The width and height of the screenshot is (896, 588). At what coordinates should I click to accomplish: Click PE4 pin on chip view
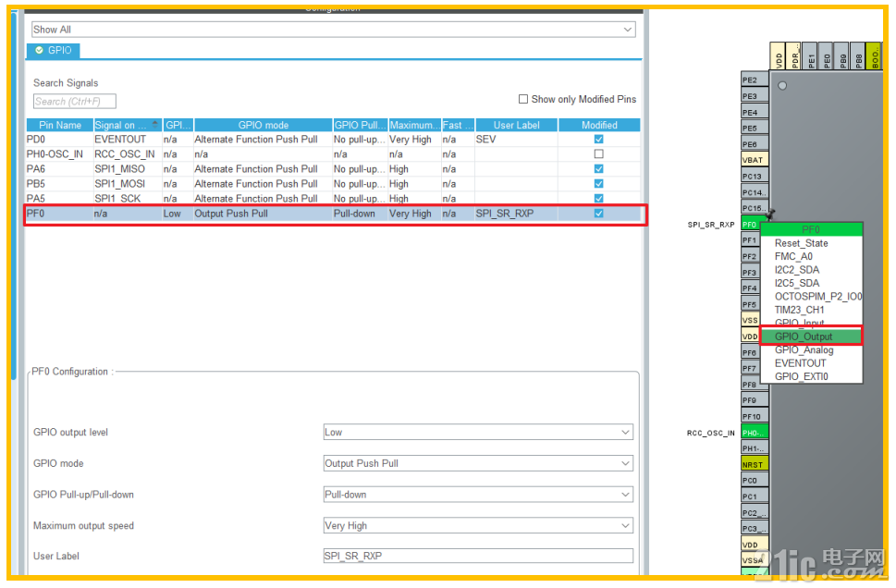tap(755, 112)
